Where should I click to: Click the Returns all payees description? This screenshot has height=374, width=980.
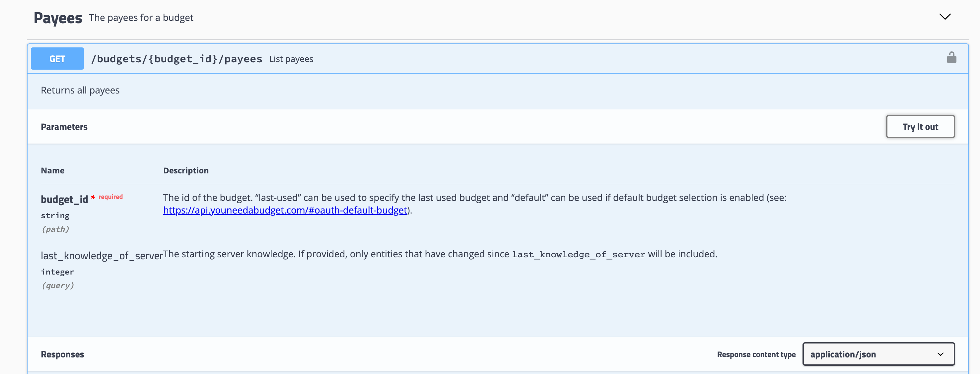(x=80, y=91)
